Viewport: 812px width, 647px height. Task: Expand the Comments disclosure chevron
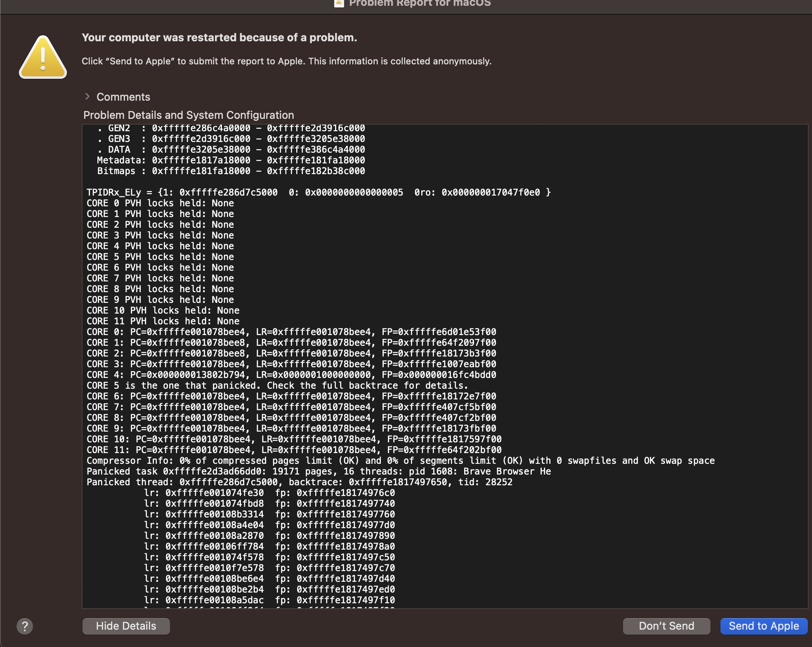coord(87,97)
